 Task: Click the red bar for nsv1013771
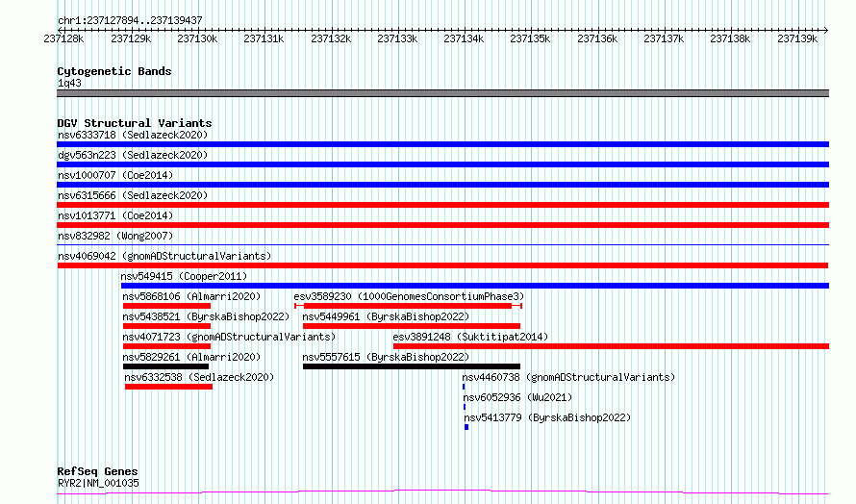(x=442, y=225)
